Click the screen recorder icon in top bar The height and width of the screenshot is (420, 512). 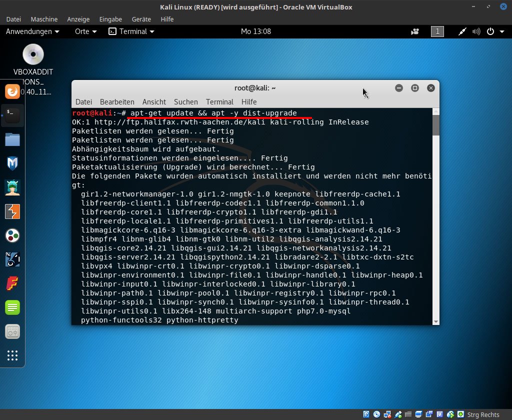tap(415, 31)
